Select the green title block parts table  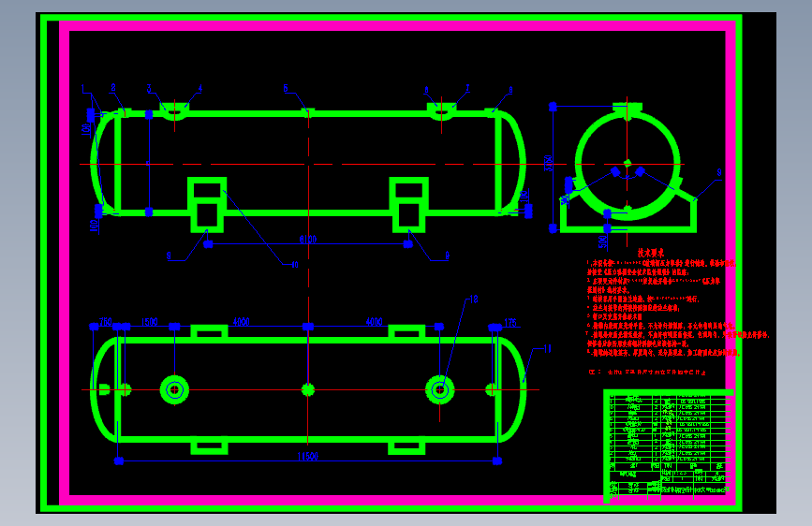pos(668,446)
